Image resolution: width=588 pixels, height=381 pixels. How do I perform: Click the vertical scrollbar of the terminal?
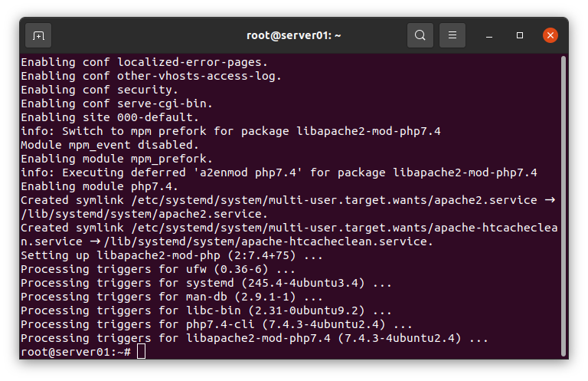(x=563, y=206)
